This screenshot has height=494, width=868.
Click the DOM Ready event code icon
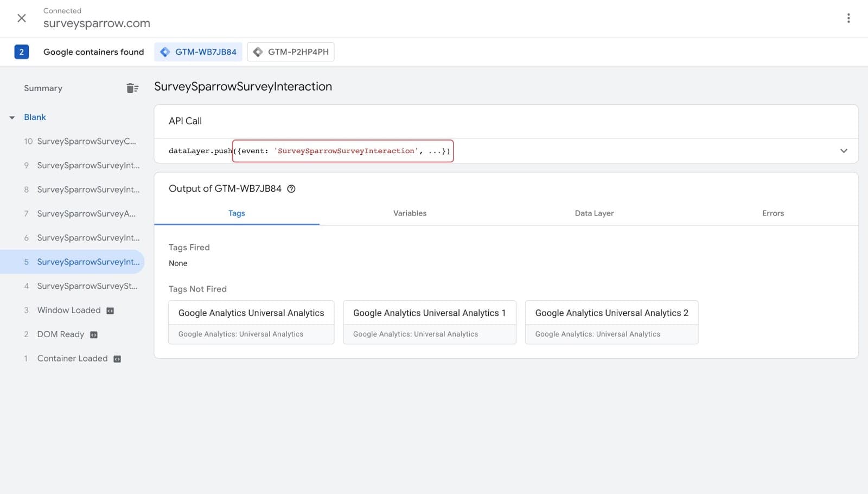pos(93,335)
